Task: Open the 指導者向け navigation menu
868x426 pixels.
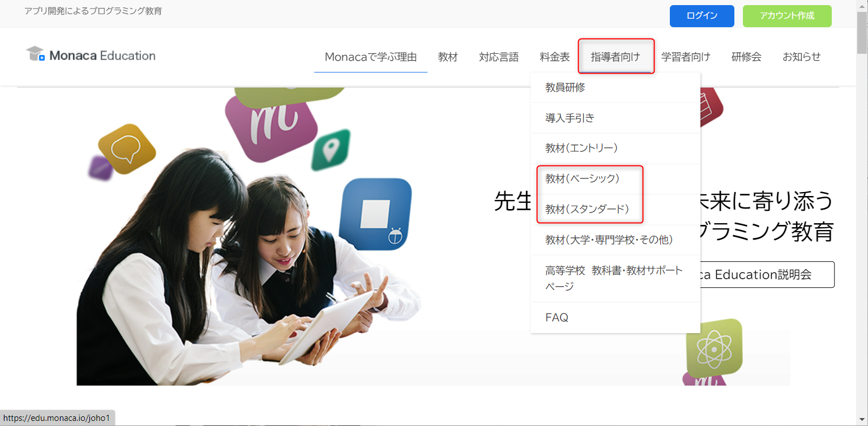Action: (616, 56)
